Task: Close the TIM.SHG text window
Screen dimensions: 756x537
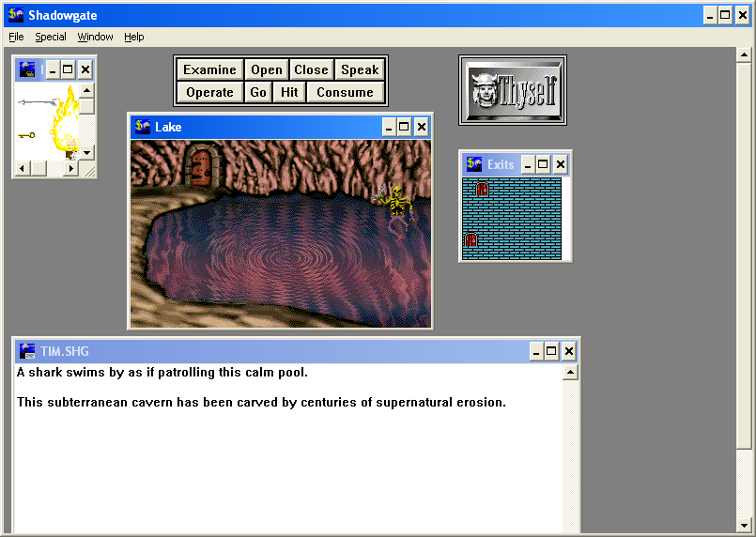Action: click(568, 351)
